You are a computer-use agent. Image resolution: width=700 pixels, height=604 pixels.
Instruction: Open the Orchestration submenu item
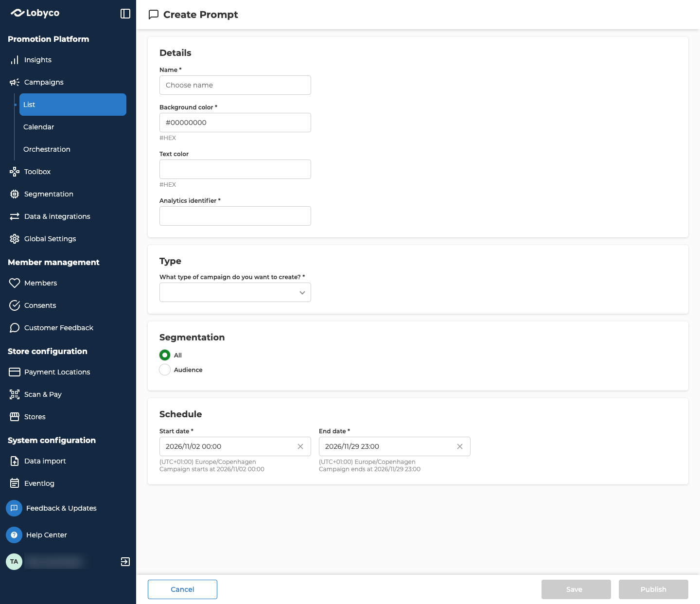(73, 149)
